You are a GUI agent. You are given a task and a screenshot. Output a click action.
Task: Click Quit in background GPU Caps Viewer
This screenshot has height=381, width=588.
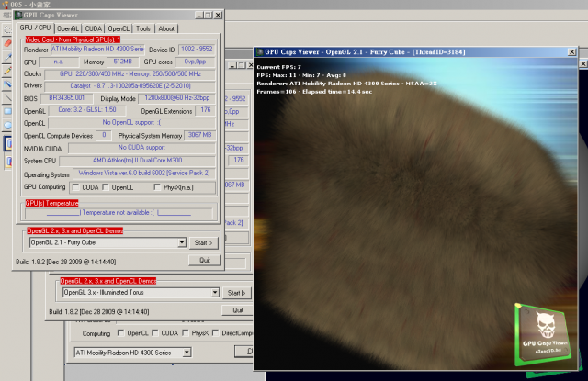(x=238, y=310)
